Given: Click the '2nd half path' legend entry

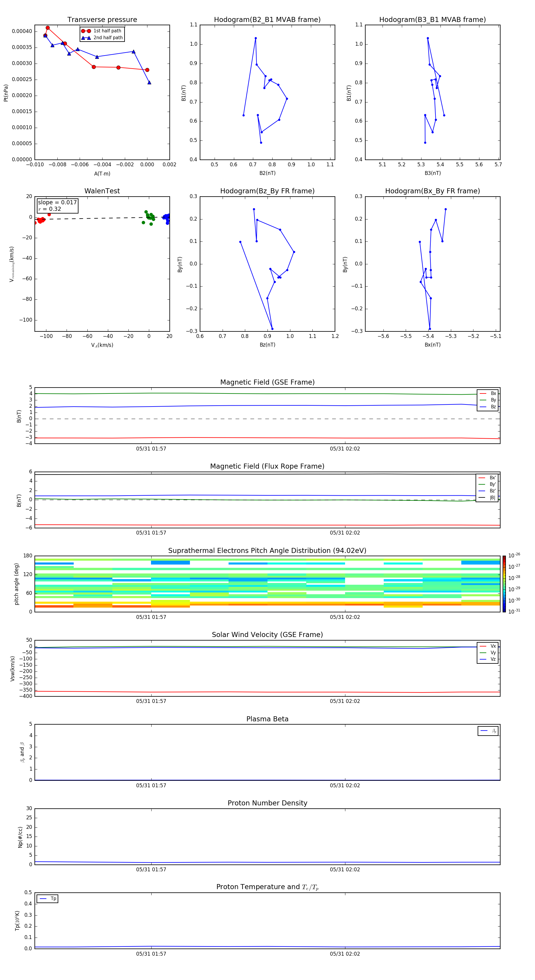Looking at the screenshot, I should tap(103, 38).
